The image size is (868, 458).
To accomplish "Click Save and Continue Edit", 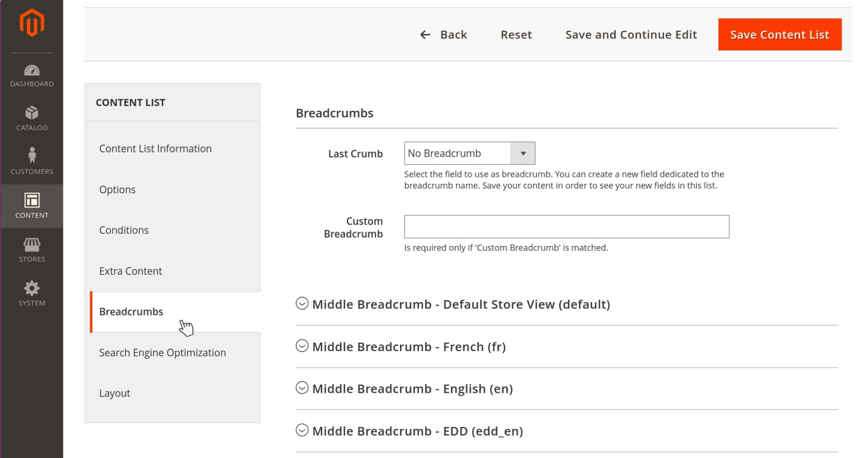I will [631, 35].
